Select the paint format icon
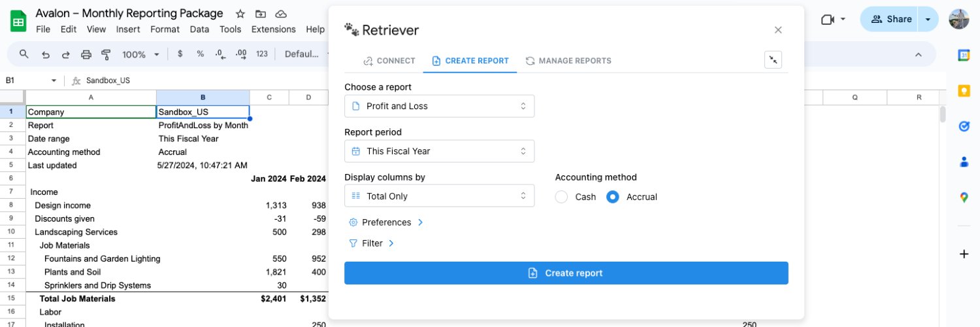This screenshot has width=980, height=327. pyautogui.click(x=106, y=54)
